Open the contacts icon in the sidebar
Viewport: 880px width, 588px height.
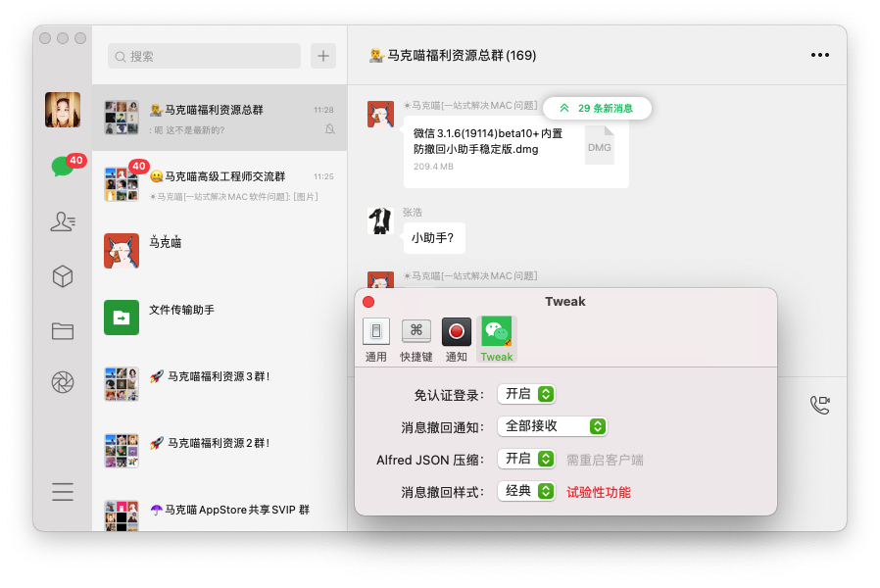coord(63,221)
